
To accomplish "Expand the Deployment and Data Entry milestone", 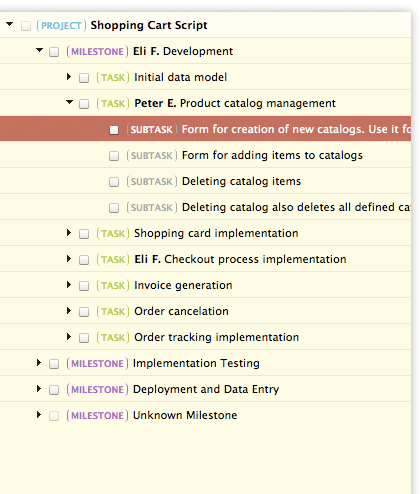I will point(39,389).
